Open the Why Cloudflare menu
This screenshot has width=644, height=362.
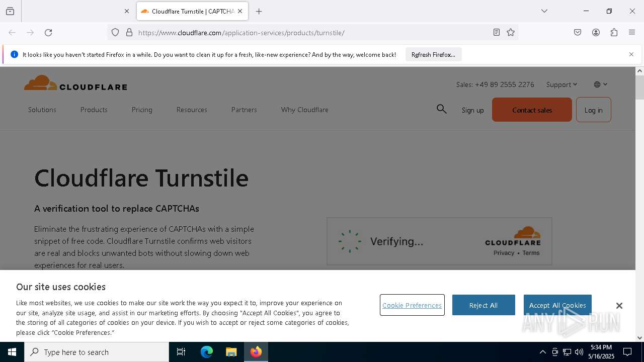tap(305, 110)
